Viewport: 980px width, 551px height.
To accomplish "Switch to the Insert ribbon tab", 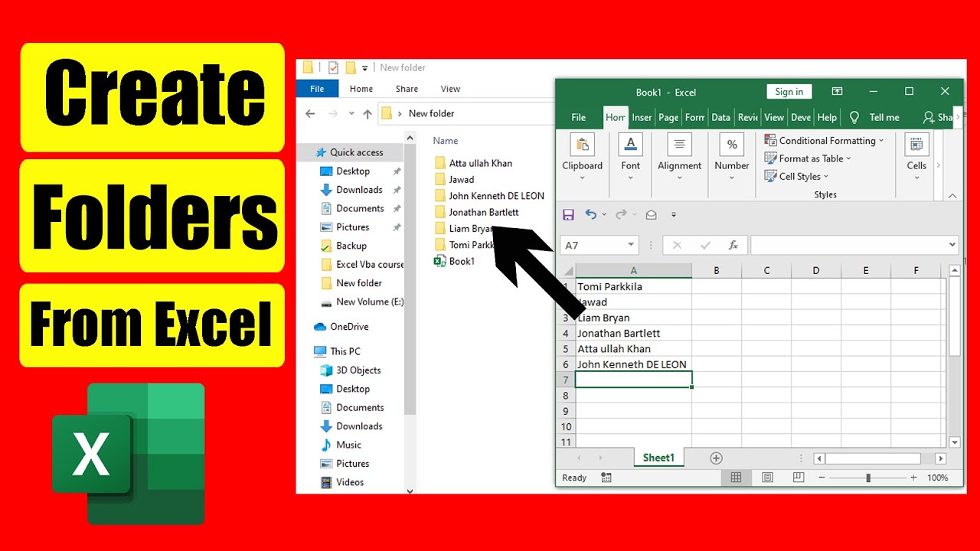I will (642, 117).
